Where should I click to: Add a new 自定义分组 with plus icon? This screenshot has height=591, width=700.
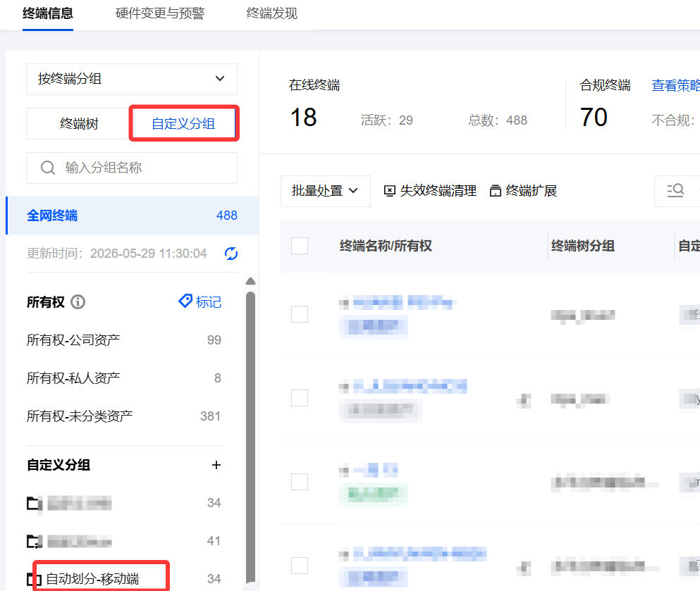[x=216, y=465]
